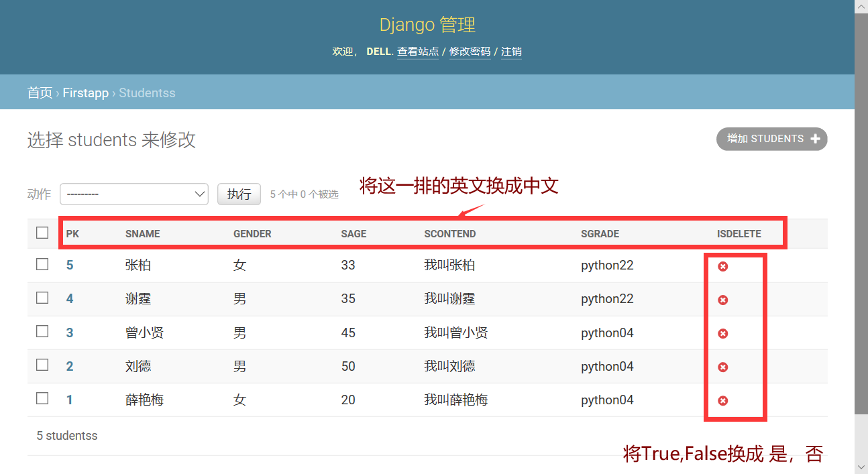Viewport: 868px width, 474px height.
Task: Click the name cell 谢霆
Action: click(x=138, y=299)
